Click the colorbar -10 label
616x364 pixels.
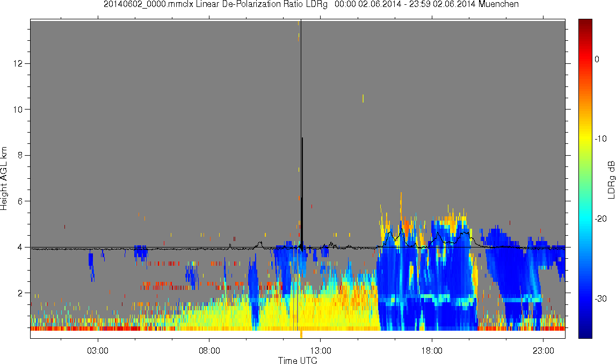click(600, 139)
